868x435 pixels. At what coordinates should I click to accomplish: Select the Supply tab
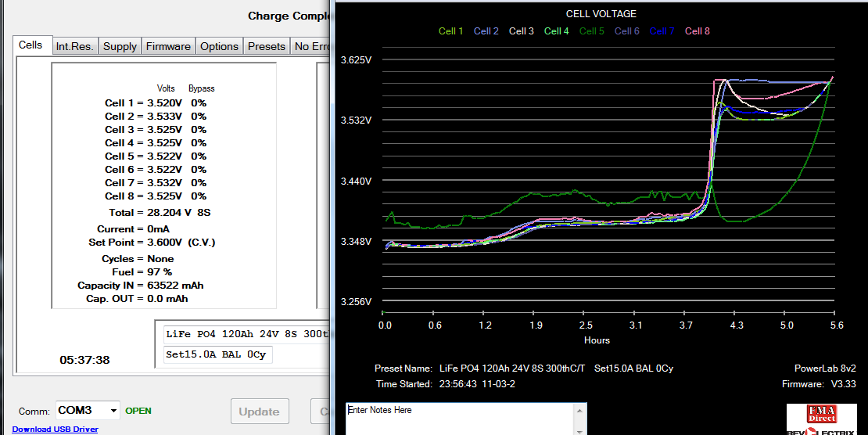[120, 46]
